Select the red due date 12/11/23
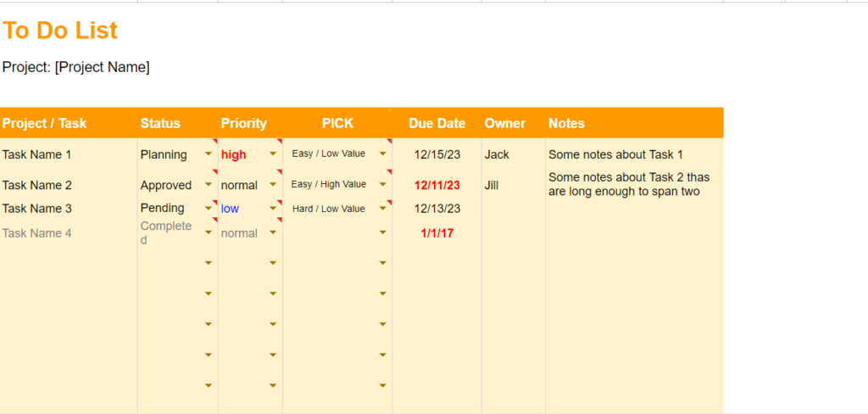This screenshot has height=414, width=868. pos(437,185)
